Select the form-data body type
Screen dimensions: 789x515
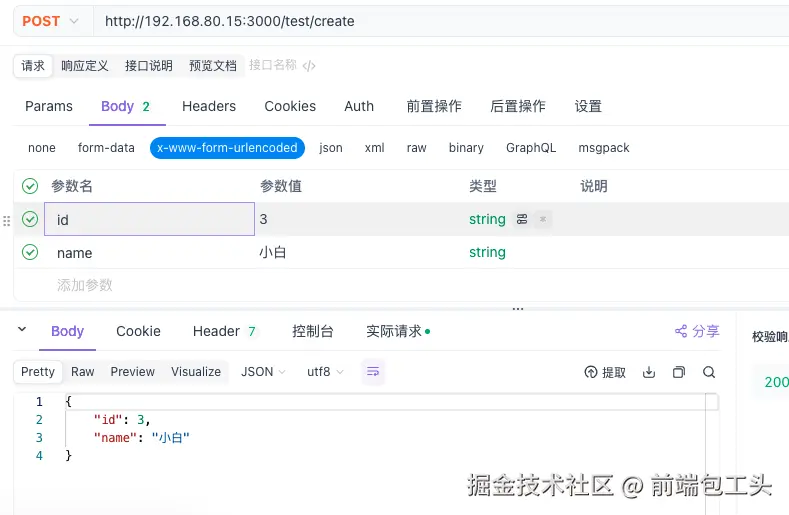click(106, 148)
